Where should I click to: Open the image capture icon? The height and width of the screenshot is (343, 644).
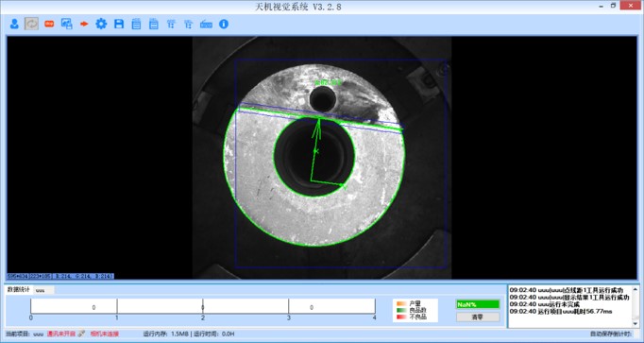66,24
